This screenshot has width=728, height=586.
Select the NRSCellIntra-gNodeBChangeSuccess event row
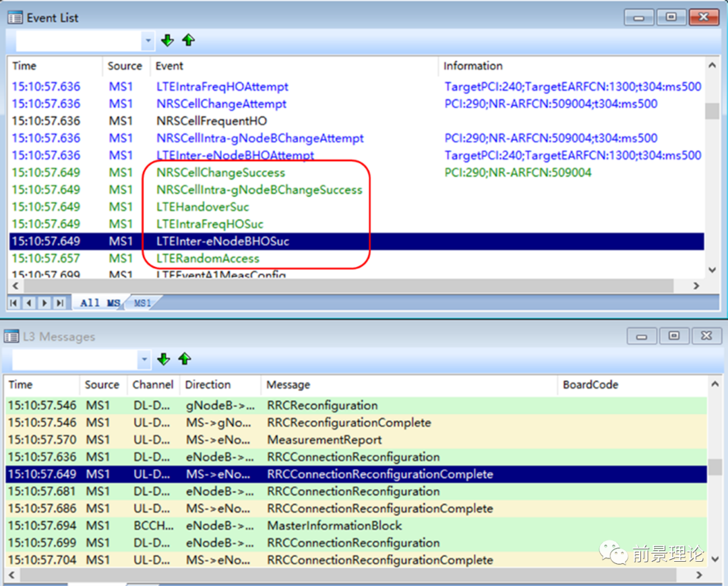(x=357, y=189)
